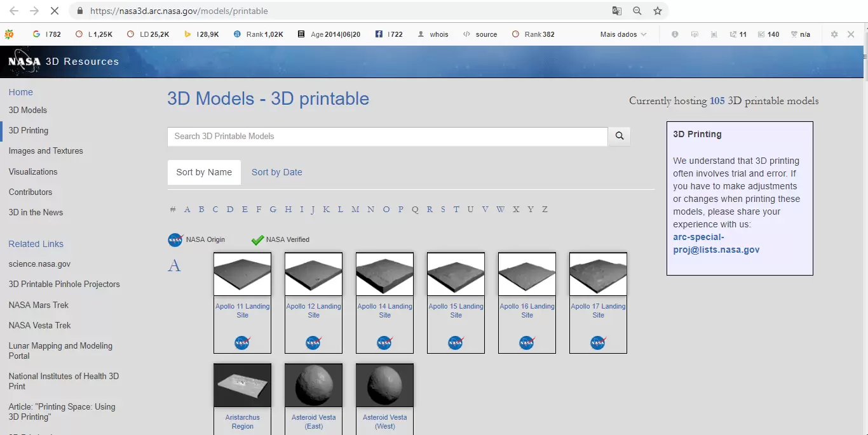Click the NASA Origin legend icon
The height and width of the screenshot is (435, 868).
click(175, 240)
